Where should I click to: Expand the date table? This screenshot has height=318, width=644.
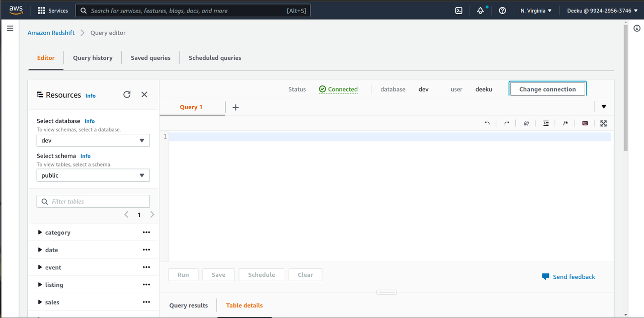pyautogui.click(x=40, y=250)
